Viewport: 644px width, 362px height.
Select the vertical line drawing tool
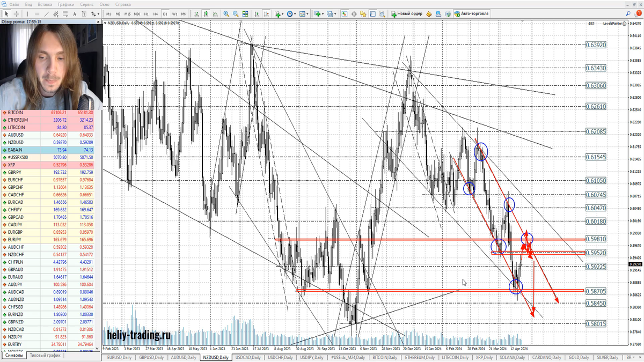click(x=28, y=13)
